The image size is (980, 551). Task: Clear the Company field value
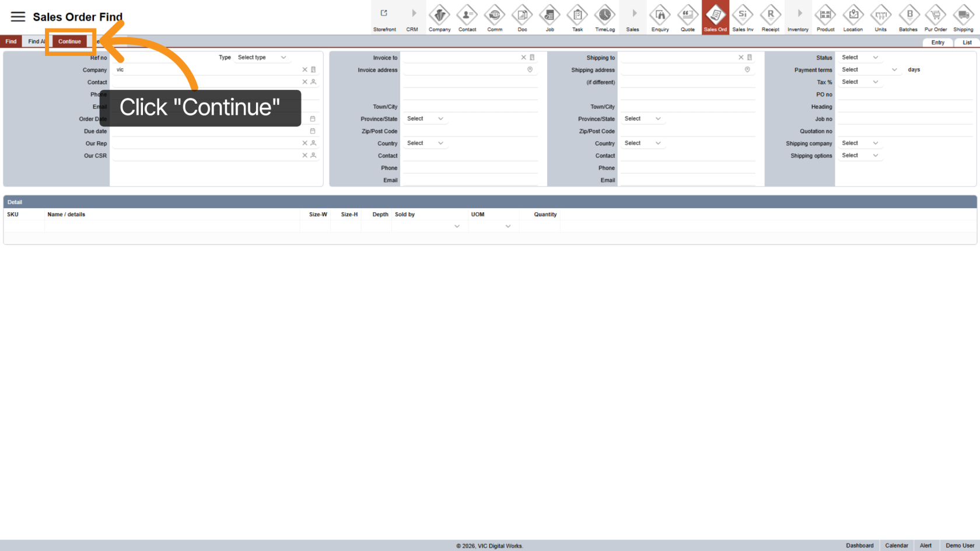[x=304, y=70]
